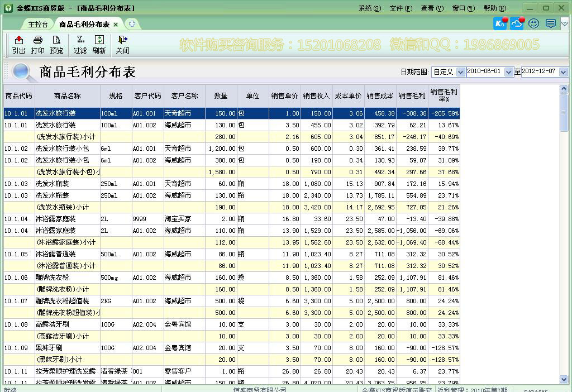Close the 商品毛利分布表 tab
572x392 pixels.
click(116, 24)
